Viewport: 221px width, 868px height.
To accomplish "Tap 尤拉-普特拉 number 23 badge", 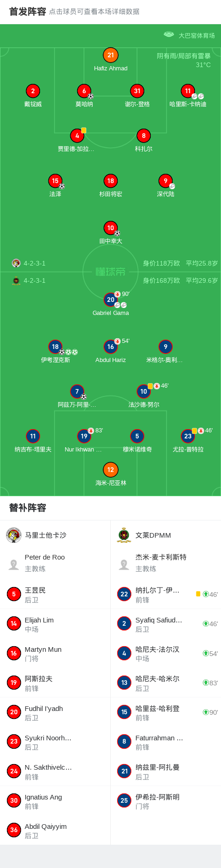I will click(188, 436).
